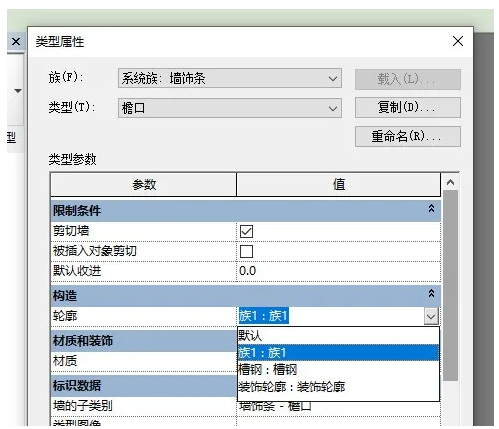499x429 pixels.
Task: Enable 被插入对象剪切 checkbox
Action: (246, 251)
